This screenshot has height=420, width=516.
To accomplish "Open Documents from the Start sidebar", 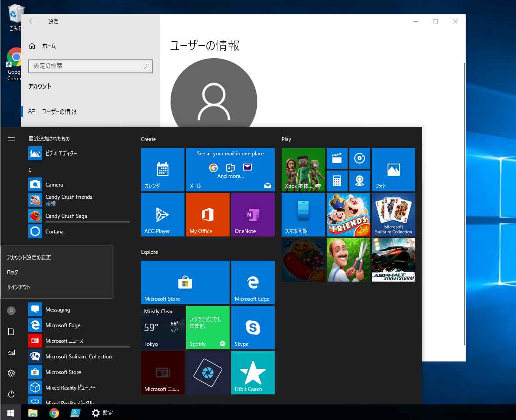I will point(11,331).
